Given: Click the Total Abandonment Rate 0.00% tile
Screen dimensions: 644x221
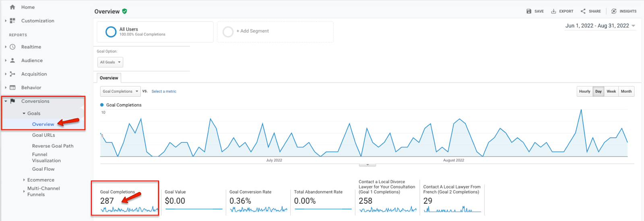Looking at the screenshot, I should [x=322, y=200].
